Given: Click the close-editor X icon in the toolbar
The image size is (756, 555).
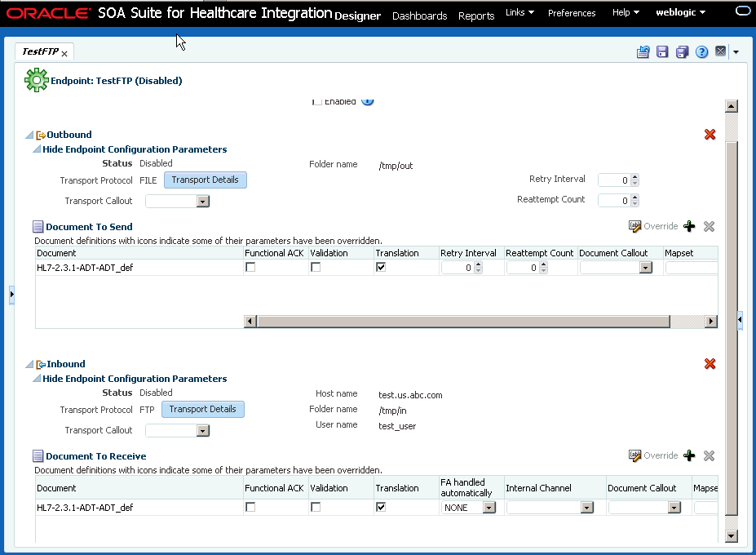Looking at the screenshot, I should [x=720, y=51].
